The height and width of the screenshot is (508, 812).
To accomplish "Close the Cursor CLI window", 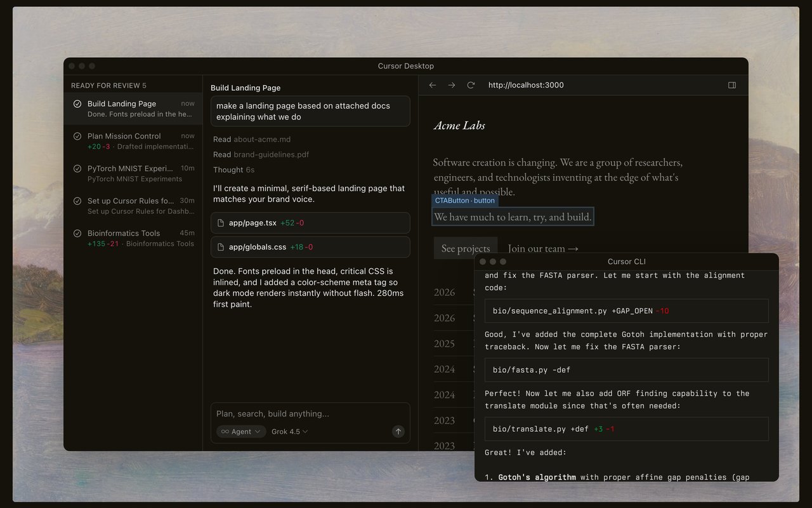I will pos(483,262).
